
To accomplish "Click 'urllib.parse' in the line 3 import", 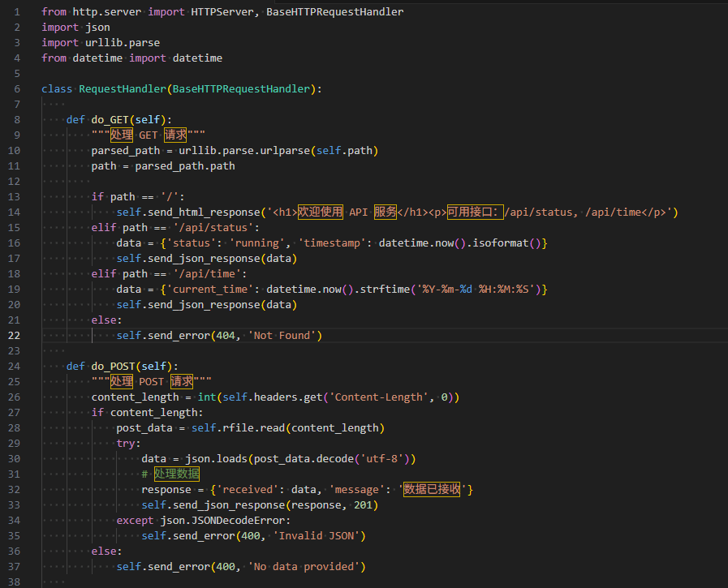I will [x=123, y=43].
